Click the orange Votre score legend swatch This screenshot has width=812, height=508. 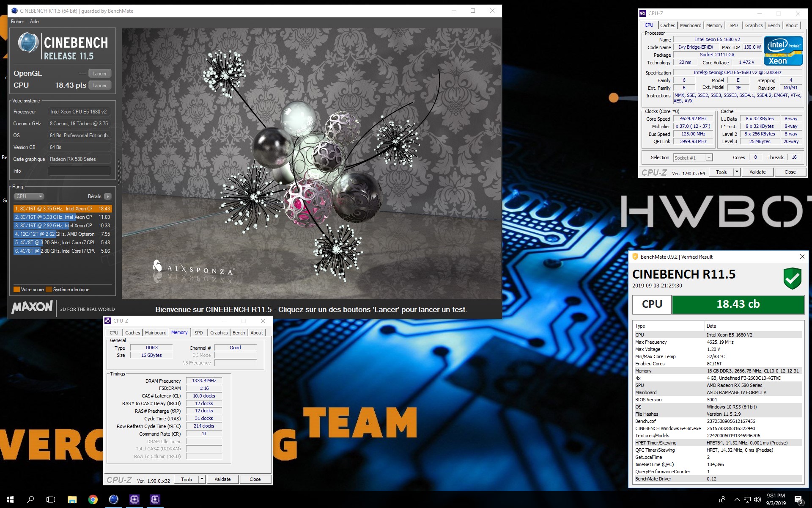click(16, 290)
